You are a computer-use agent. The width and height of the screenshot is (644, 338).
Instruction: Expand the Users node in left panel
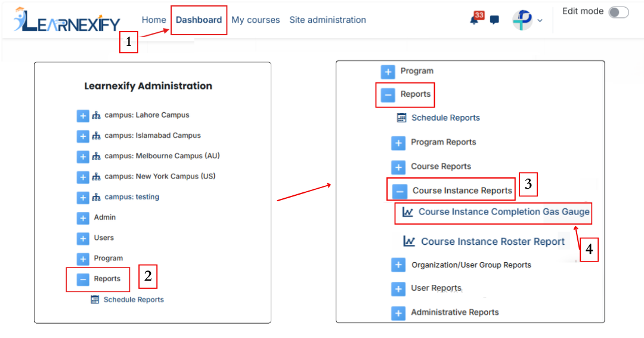point(82,238)
